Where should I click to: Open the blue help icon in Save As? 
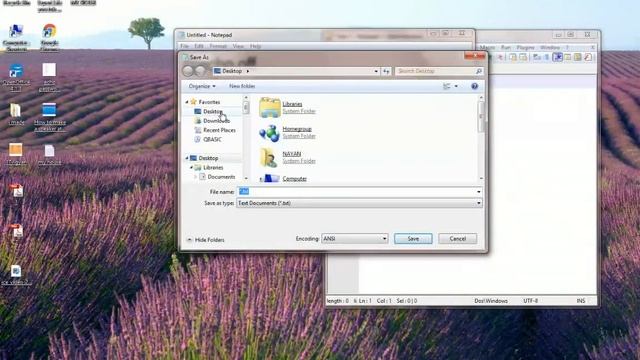pyautogui.click(x=474, y=86)
